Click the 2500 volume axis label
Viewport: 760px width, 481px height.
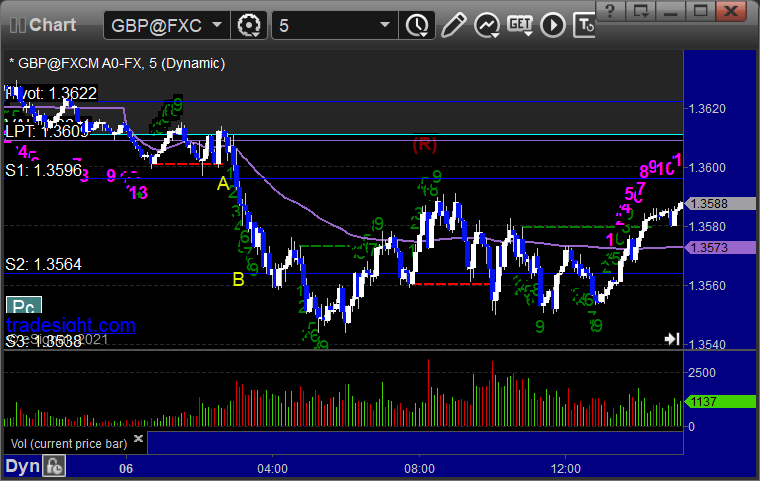[x=702, y=373]
